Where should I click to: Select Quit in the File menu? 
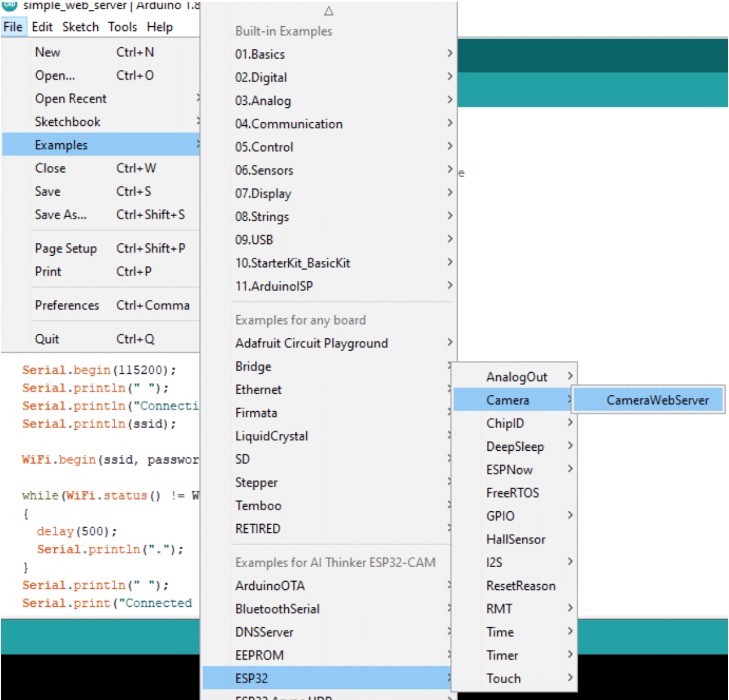(101, 339)
